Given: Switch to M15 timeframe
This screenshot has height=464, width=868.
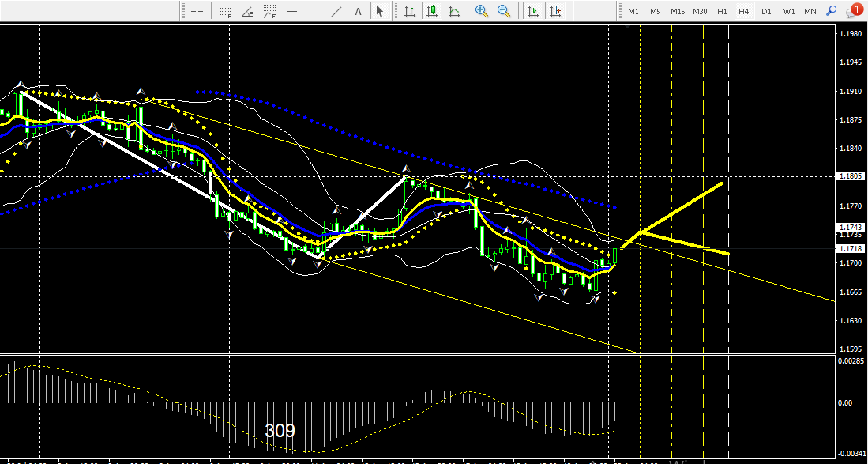Looking at the screenshot, I should tap(678, 11).
